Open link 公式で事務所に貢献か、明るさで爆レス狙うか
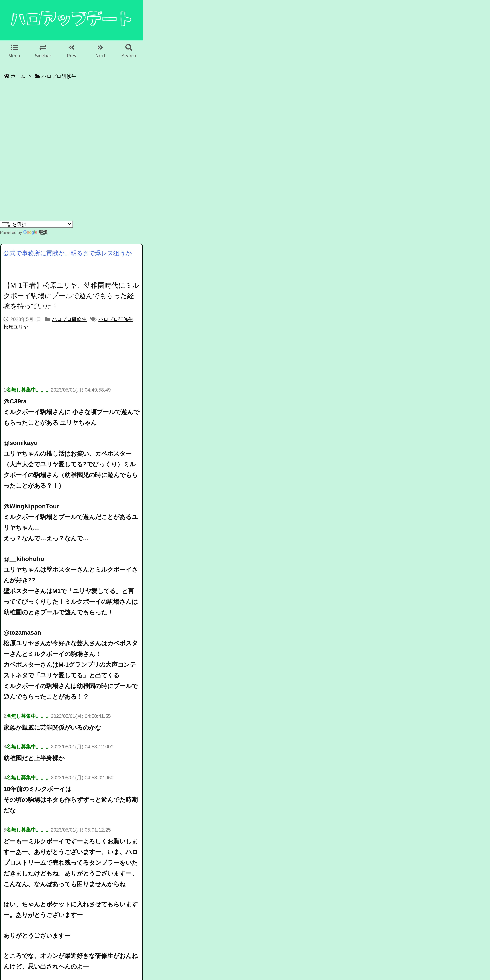Image resolution: width=490 pixels, height=980 pixels. [68, 253]
